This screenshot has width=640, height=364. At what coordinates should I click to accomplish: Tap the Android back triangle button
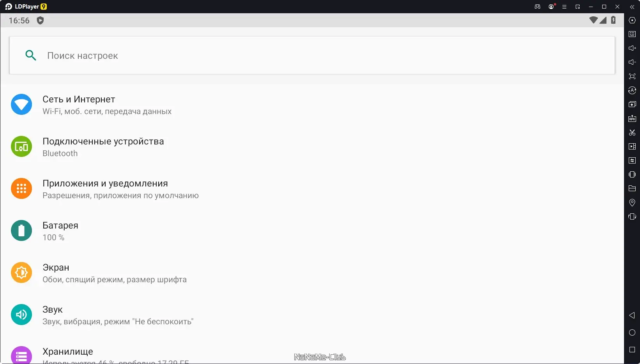[632, 315]
